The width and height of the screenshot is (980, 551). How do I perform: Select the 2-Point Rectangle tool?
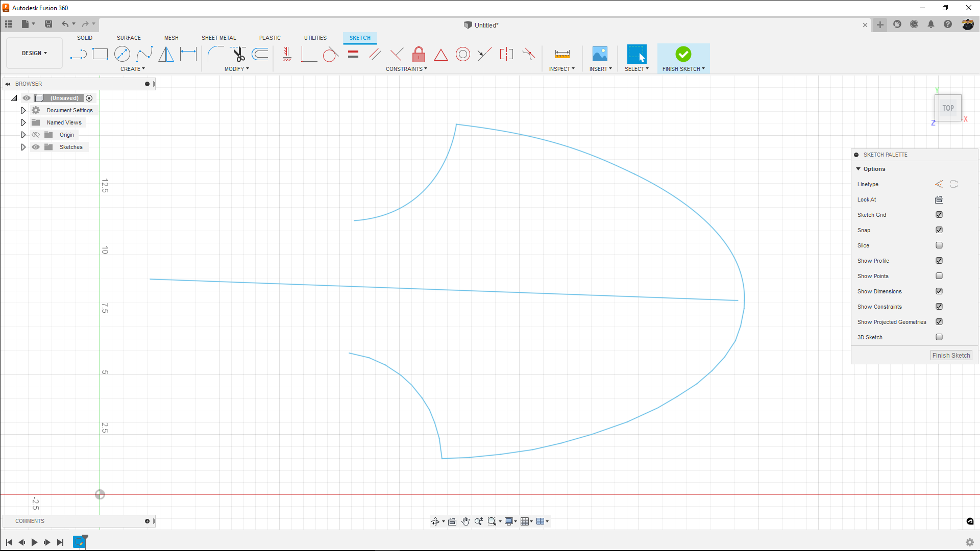click(x=100, y=54)
